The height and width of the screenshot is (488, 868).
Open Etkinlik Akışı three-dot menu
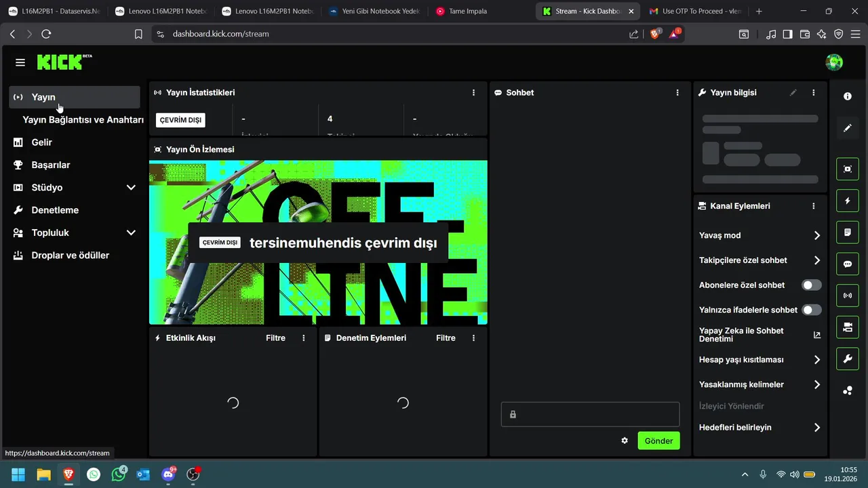tap(304, 338)
